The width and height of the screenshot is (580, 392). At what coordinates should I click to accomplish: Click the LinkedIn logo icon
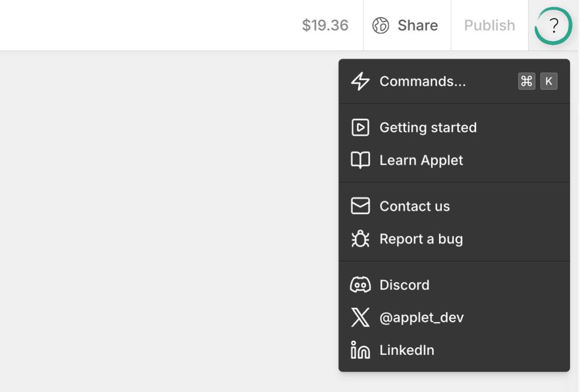coord(361,350)
